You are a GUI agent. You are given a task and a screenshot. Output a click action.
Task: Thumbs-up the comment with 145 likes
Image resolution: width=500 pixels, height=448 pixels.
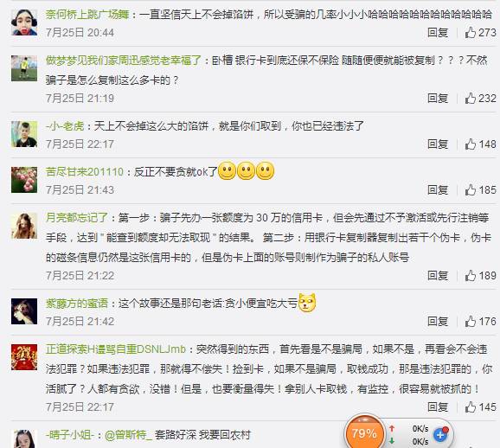click(470, 406)
